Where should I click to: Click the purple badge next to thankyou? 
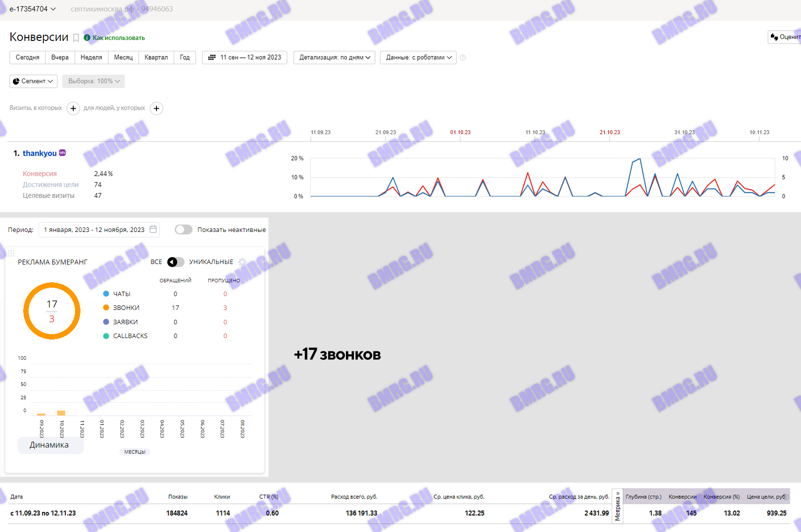point(62,153)
